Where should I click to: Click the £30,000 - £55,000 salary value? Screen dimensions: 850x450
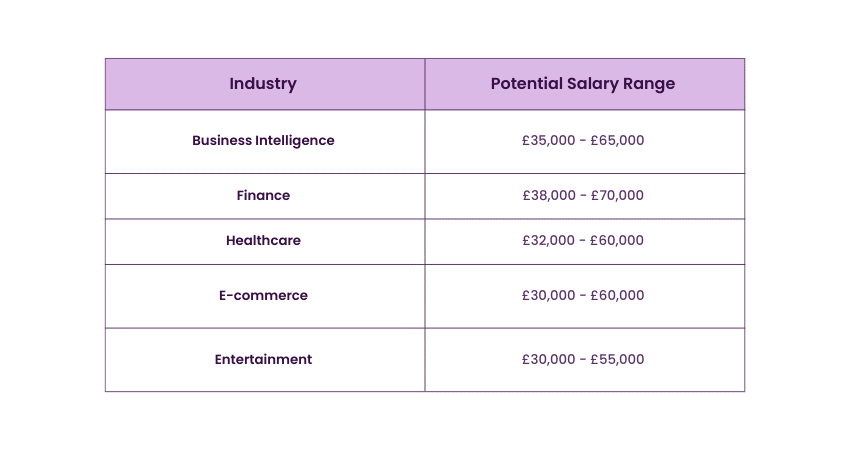(583, 360)
